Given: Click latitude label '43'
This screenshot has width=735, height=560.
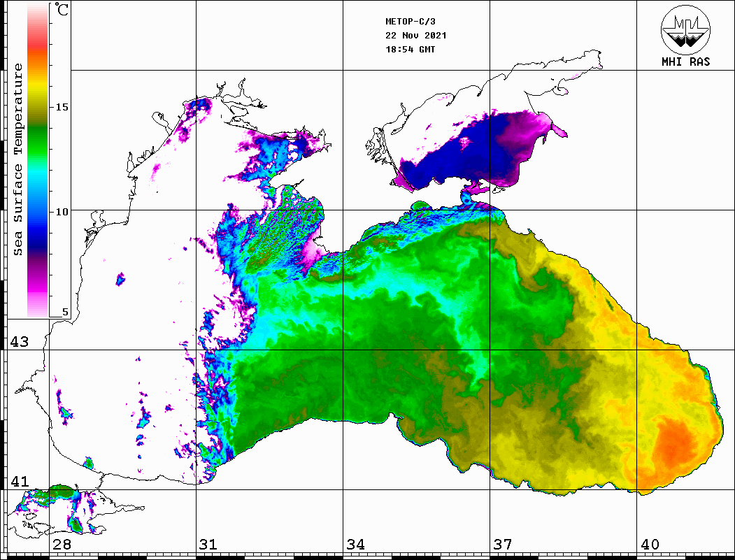Looking at the screenshot, I should click(20, 342).
